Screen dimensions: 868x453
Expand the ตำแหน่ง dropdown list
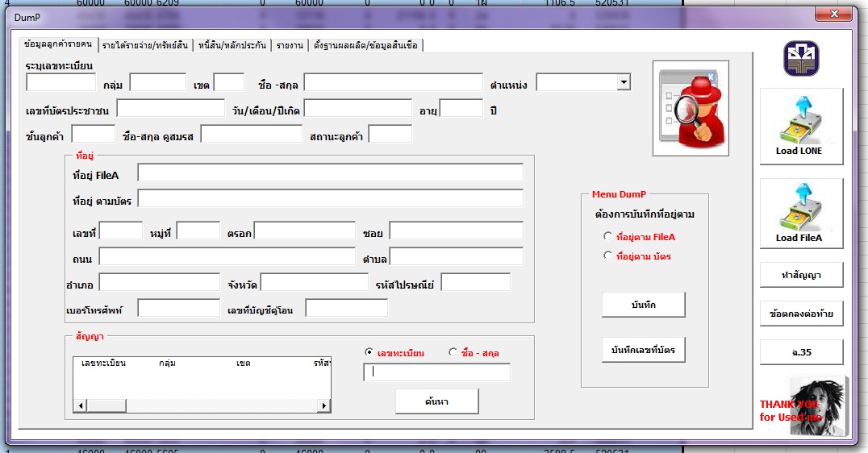[x=623, y=82]
